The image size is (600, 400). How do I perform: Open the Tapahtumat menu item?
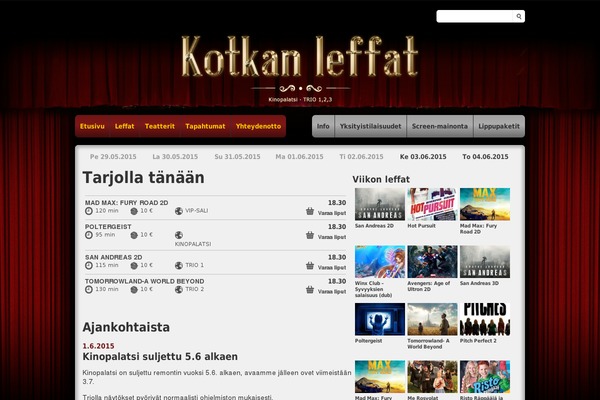point(205,126)
